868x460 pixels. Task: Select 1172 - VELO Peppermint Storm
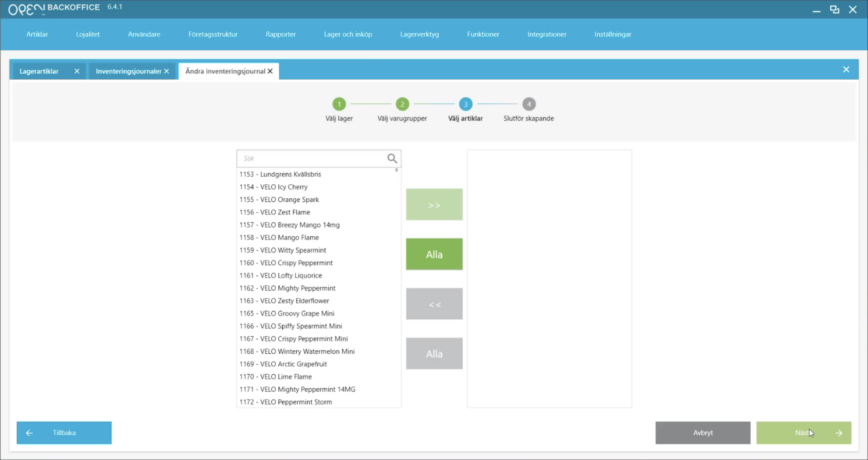click(x=318, y=402)
